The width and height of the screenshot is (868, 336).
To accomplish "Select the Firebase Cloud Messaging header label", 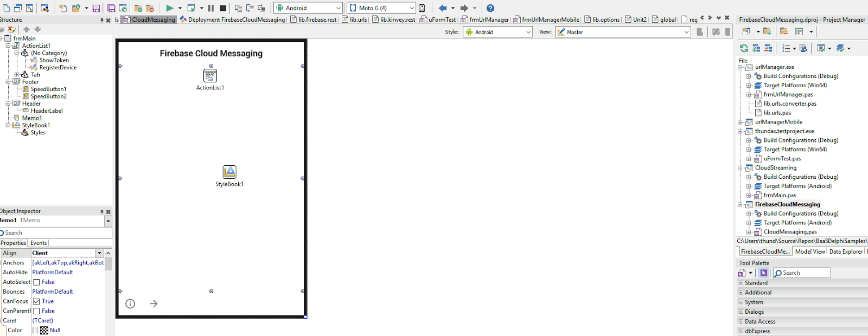I will click(211, 53).
